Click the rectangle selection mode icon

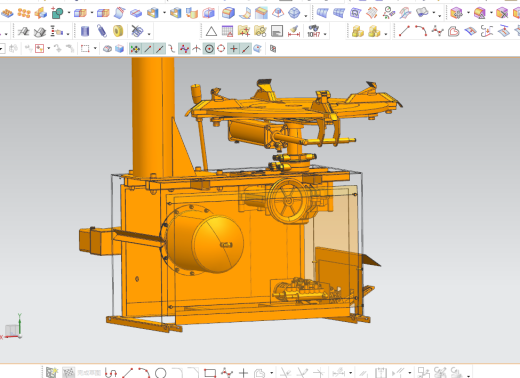85,49
